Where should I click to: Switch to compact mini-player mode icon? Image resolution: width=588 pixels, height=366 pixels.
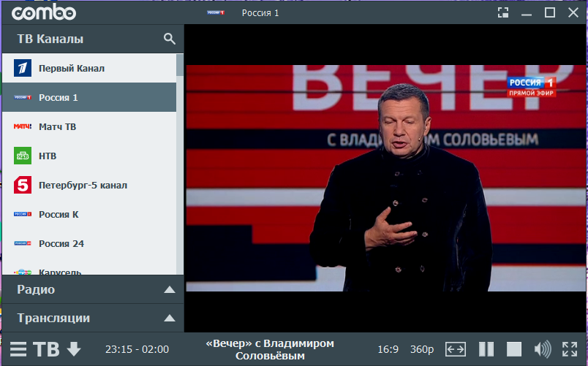503,12
